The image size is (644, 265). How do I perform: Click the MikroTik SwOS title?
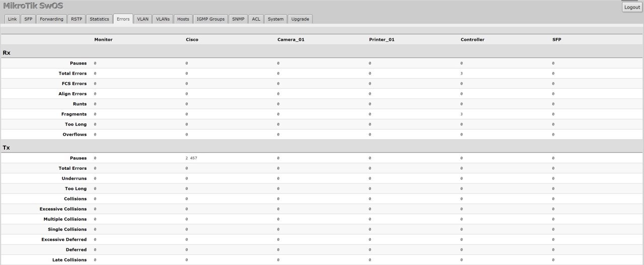(x=33, y=6)
